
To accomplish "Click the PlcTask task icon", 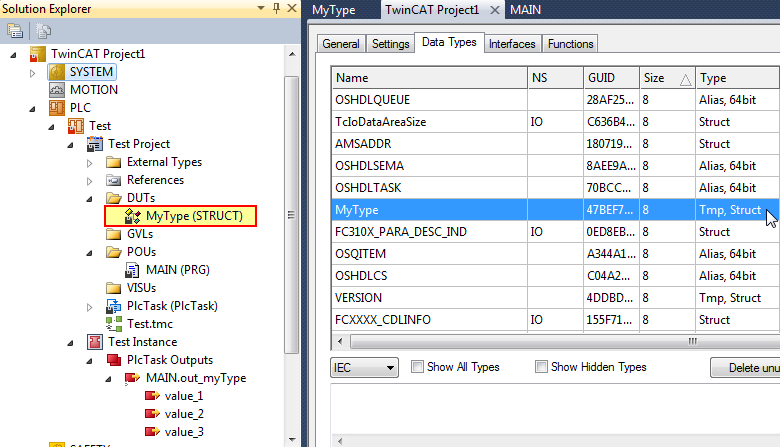I will [113, 306].
